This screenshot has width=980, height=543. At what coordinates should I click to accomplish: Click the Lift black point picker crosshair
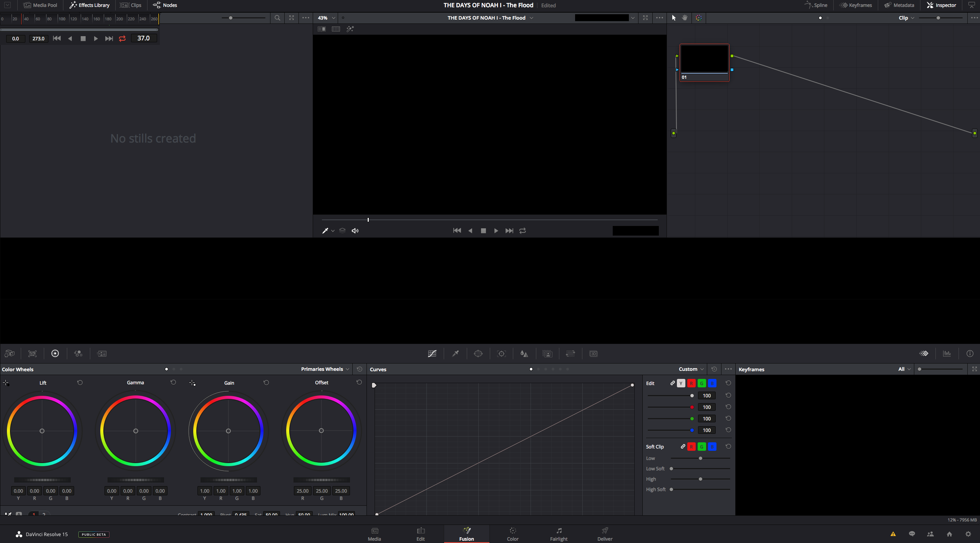click(x=6, y=383)
